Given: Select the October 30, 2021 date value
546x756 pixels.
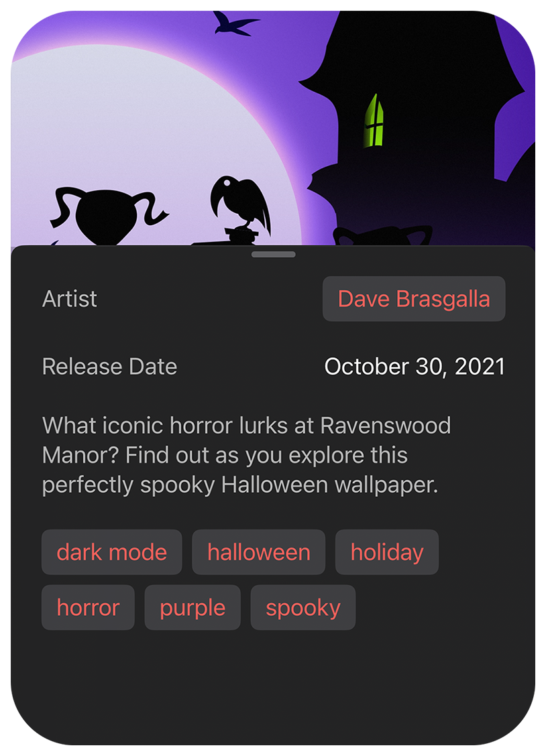Looking at the screenshot, I should click(414, 367).
